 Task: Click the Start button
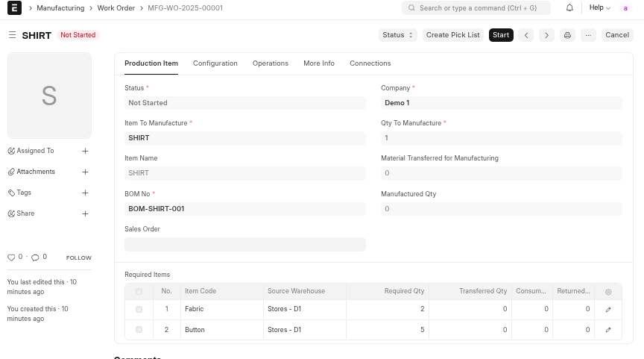click(x=501, y=35)
